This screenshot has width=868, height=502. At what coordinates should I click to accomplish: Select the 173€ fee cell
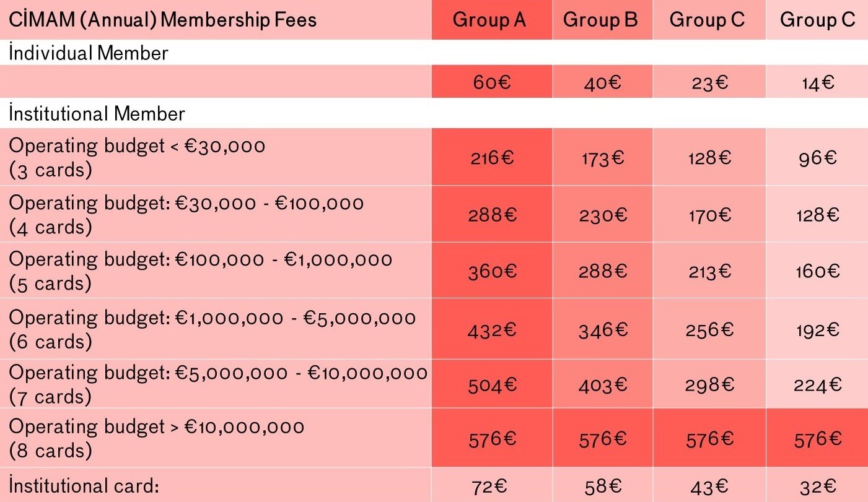pyautogui.click(x=602, y=158)
